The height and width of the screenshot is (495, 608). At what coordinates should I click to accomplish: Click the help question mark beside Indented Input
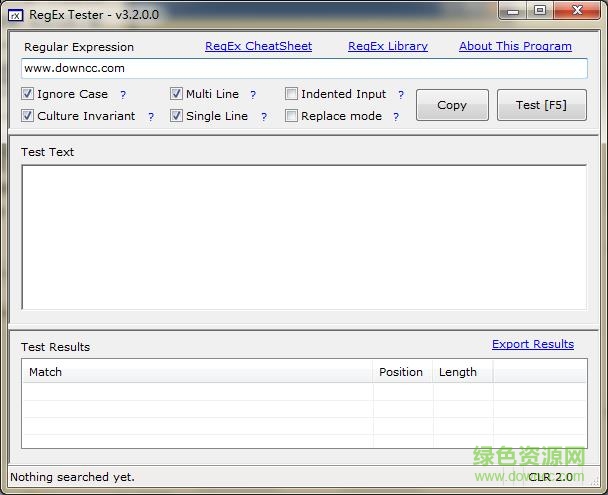pos(401,95)
